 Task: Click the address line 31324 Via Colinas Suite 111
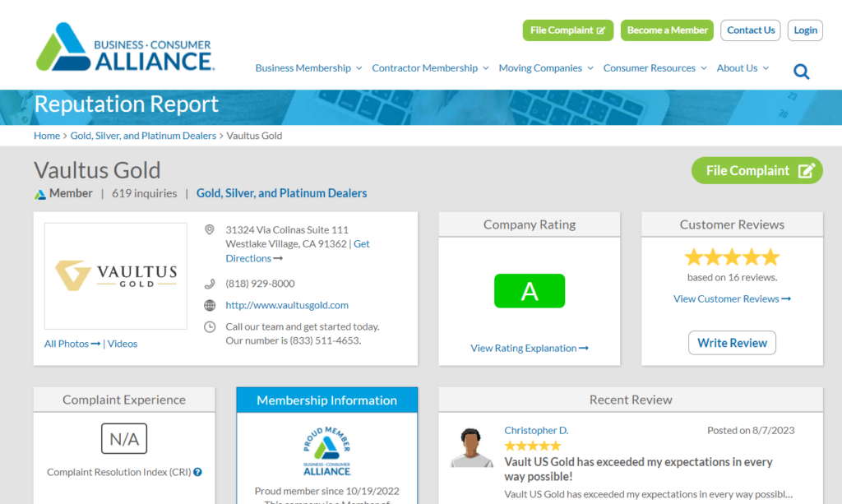click(287, 229)
